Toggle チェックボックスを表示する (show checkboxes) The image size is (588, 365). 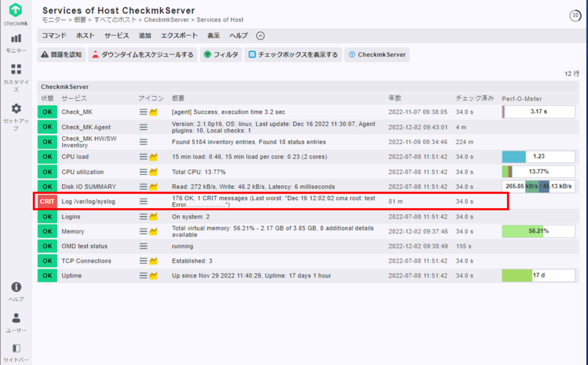tap(293, 55)
